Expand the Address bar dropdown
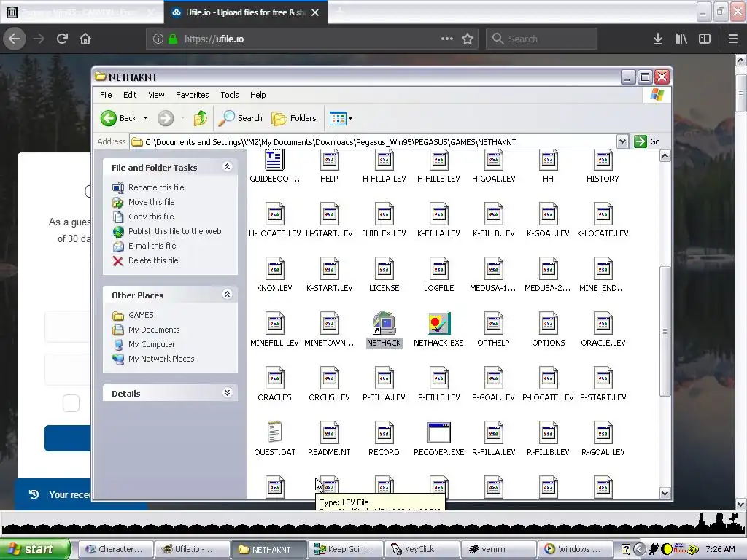This screenshot has height=560, width=747. click(622, 142)
